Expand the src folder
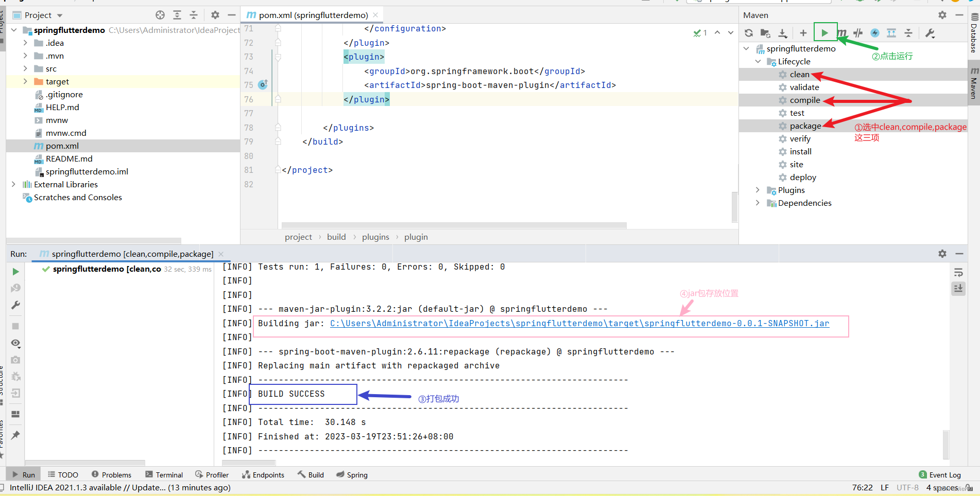 (25, 68)
